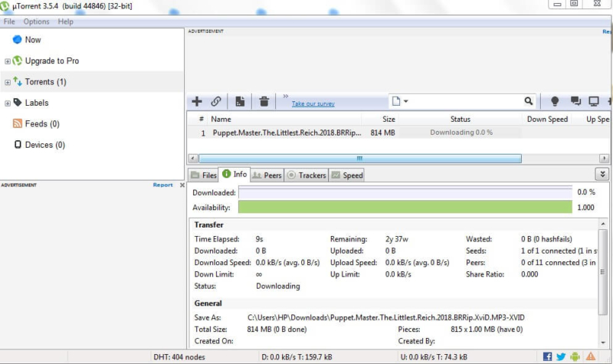Click the horizontal scrollbar left arrow
This screenshot has height=364, width=613.
point(193,159)
